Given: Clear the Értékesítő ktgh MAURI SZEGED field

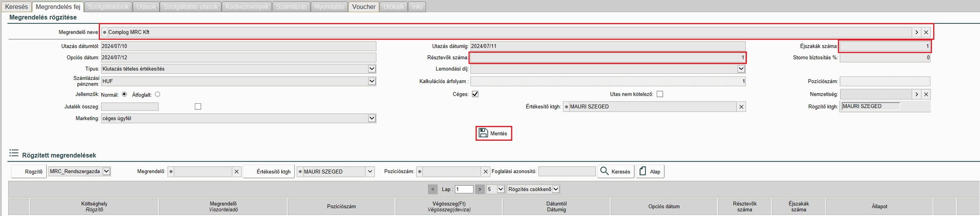Looking at the screenshot, I should pyautogui.click(x=741, y=107).
